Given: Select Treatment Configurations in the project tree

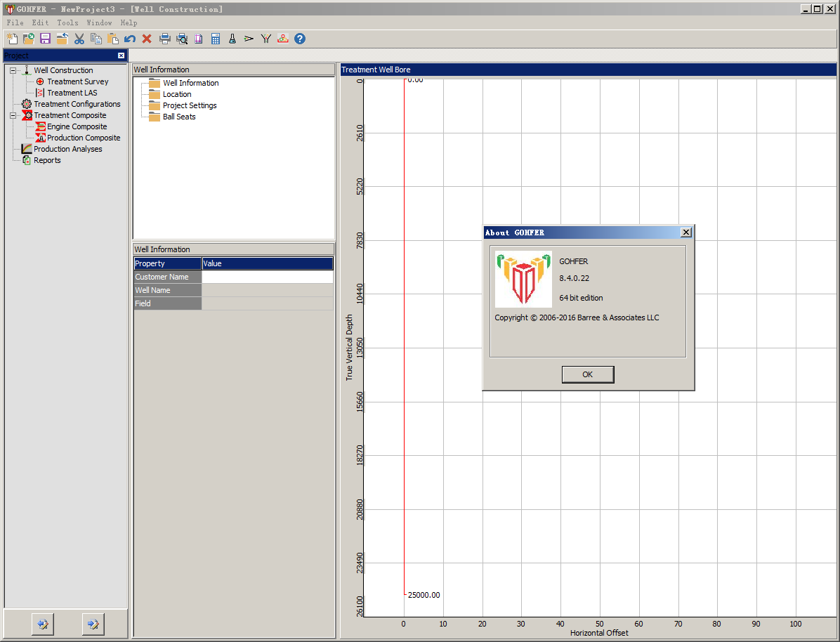Looking at the screenshot, I should pyautogui.click(x=77, y=104).
